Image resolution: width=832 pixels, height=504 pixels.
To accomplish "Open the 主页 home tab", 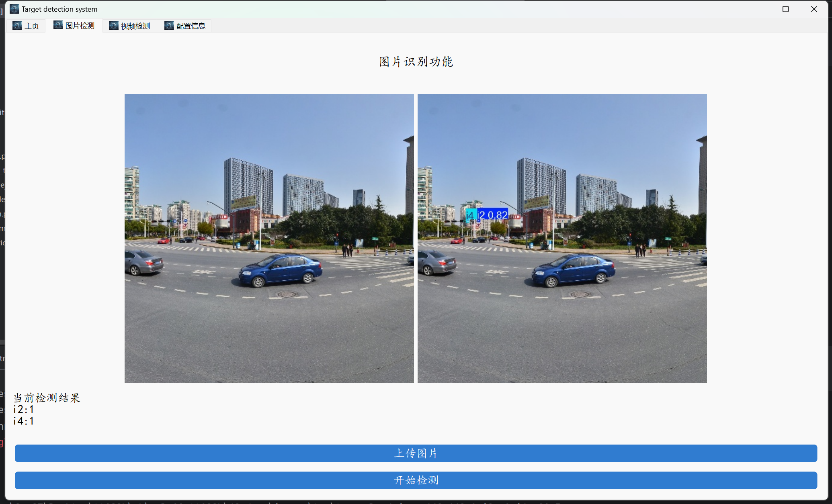I will [x=31, y=26].
